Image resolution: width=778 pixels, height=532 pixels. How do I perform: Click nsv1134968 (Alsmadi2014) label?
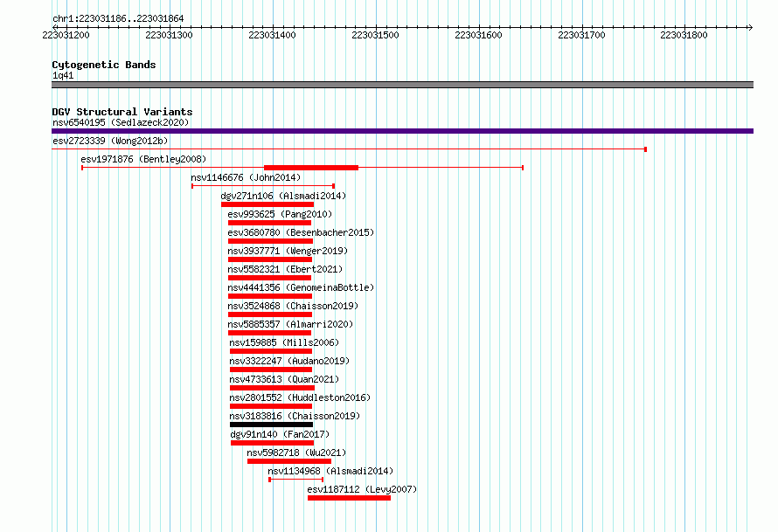(x=330, y=471)
